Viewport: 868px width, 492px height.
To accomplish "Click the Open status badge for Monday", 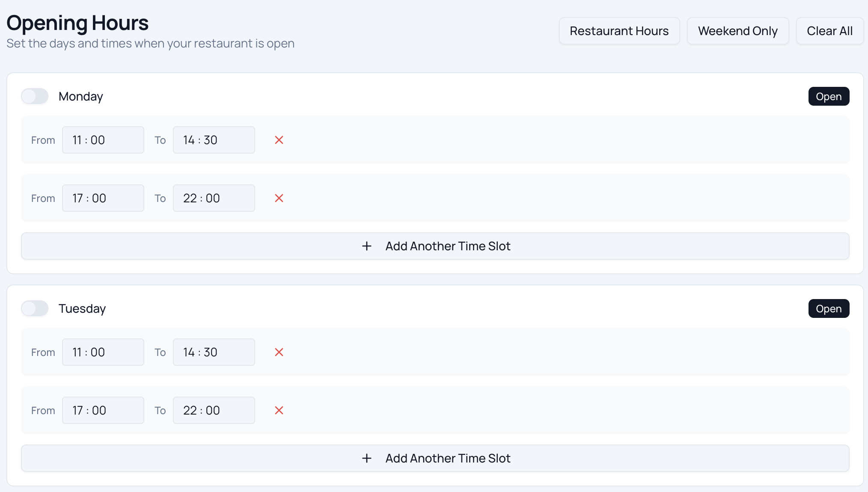I will click(x=829, y=96).
